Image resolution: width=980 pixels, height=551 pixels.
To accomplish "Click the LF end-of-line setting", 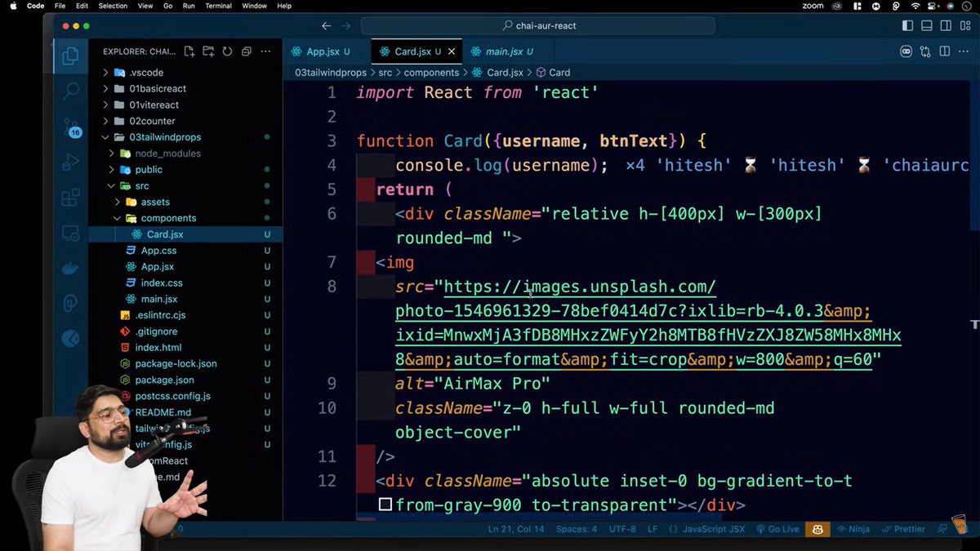I will click(653, 529).
